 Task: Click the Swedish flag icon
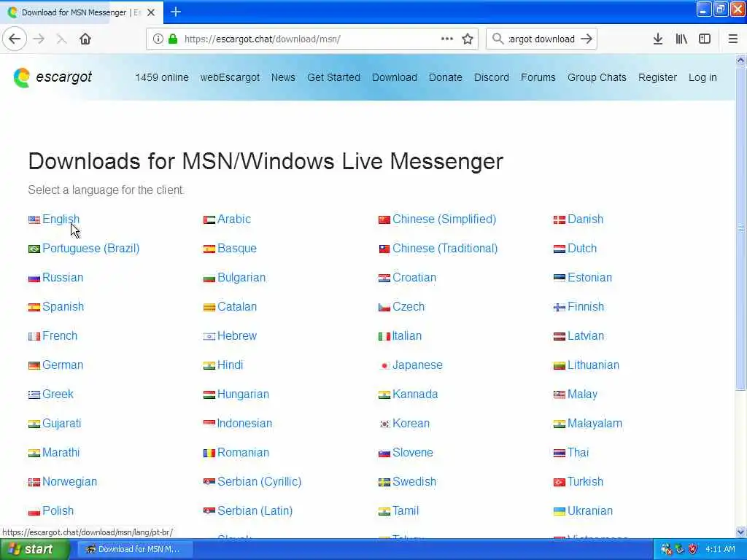[384, 483]
